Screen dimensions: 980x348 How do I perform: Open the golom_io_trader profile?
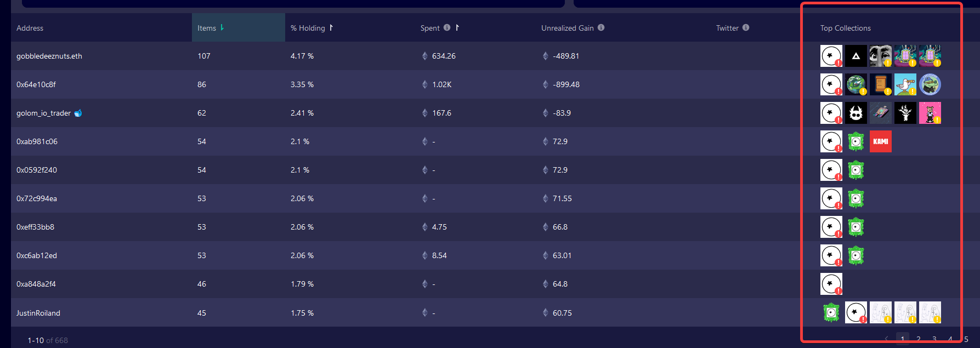[x=43, y=113]
